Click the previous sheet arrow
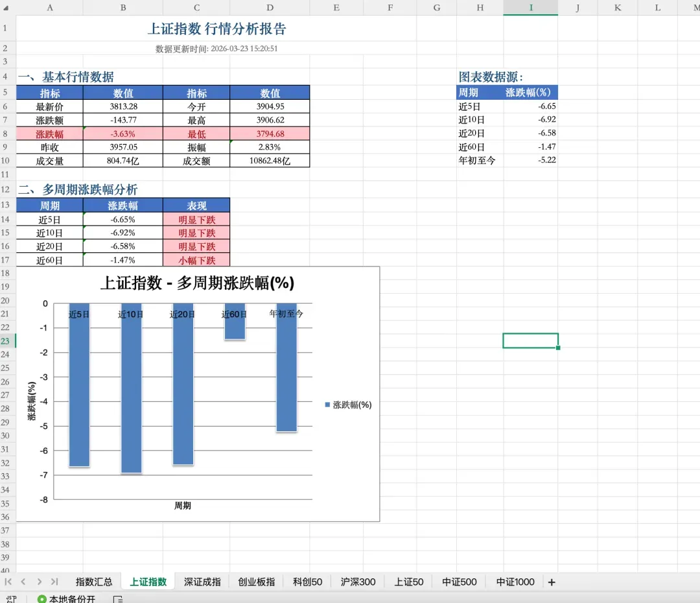700x603 pixels. pyautogui.click(x=23, y=582)
